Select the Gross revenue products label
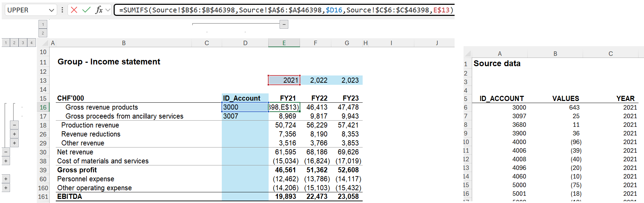The image size is (644, 203). click(102, 107)
